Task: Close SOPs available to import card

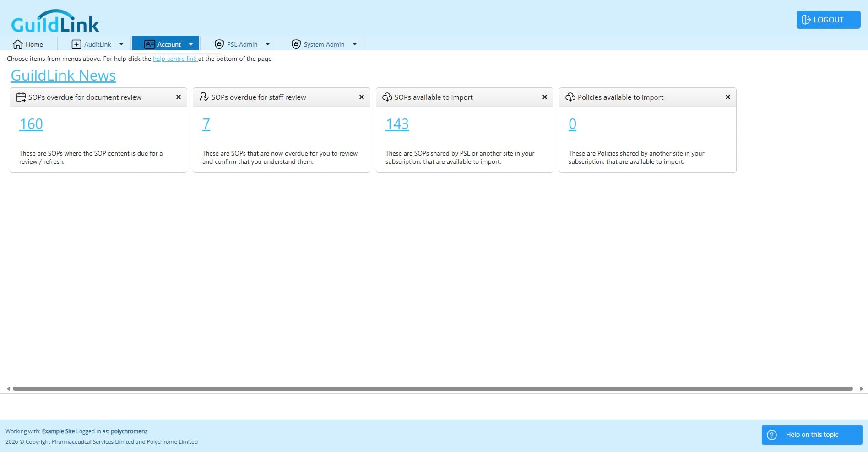Action: click(545, 97)
